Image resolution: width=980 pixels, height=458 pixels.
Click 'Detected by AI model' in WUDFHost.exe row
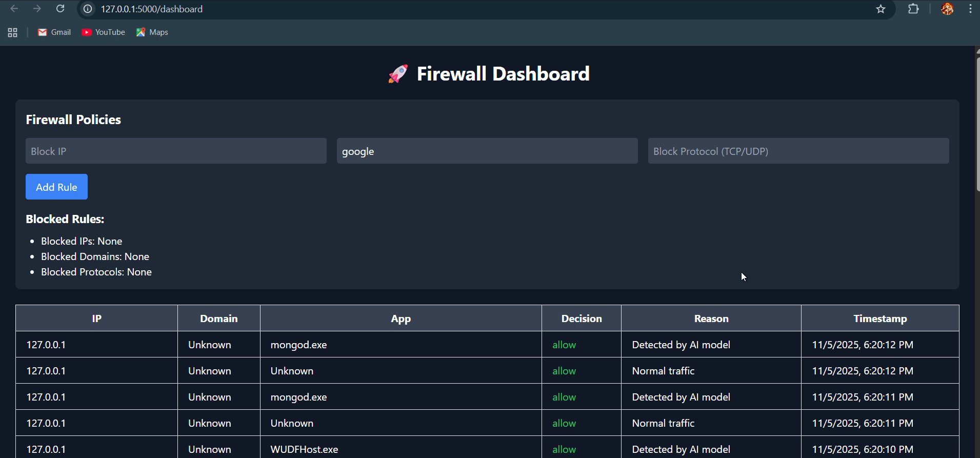click(681, 449)
